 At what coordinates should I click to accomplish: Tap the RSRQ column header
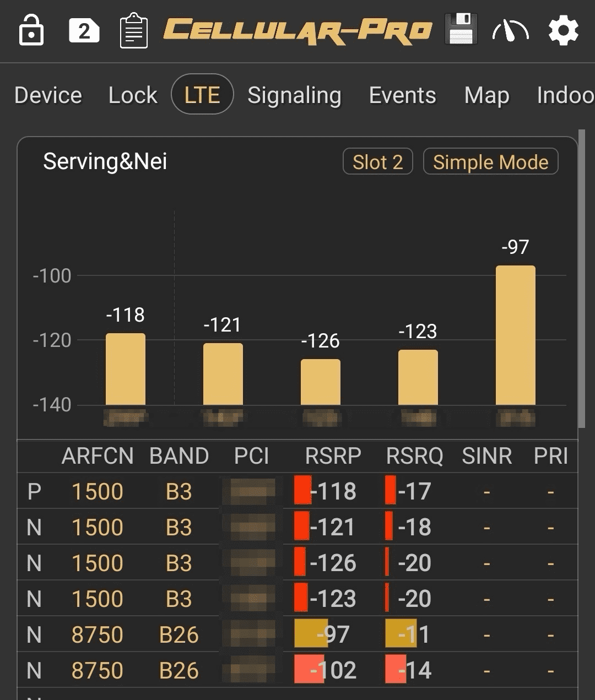click(x=414, y=456)
